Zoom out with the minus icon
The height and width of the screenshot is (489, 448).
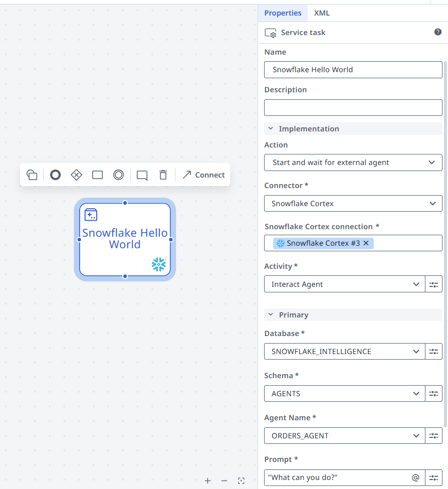[x=224, y=480]
